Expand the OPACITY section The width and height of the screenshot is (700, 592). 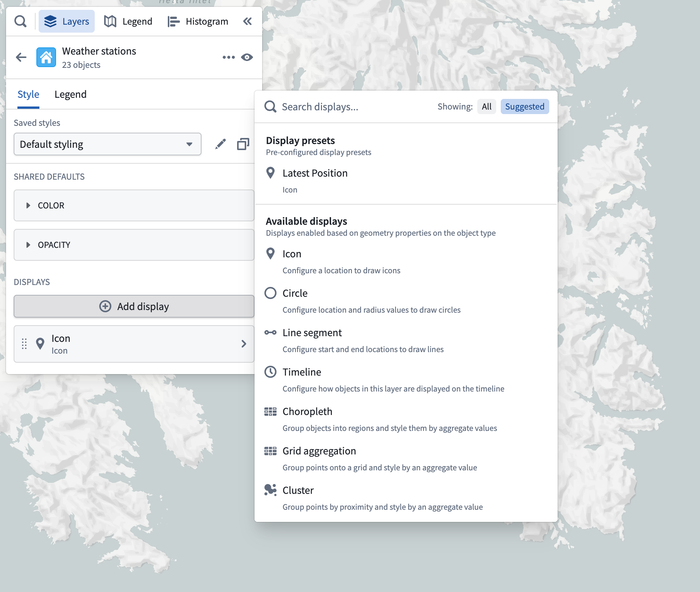(x=53, y=245)
